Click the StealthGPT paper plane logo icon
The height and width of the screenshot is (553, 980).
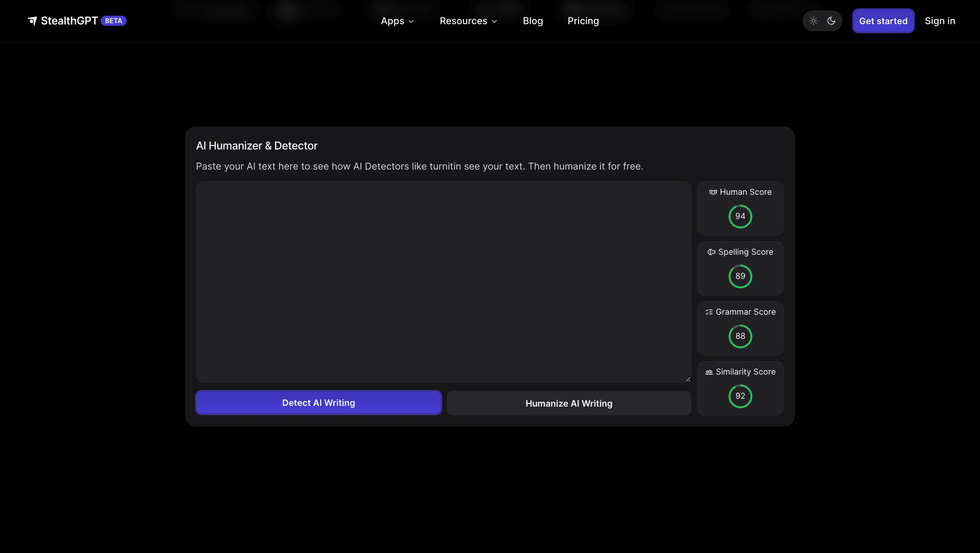pyautogui.click(x=33, y=21)
